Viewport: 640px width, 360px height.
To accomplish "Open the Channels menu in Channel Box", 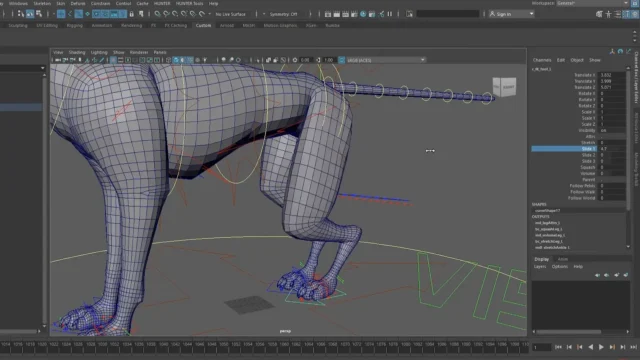I will [x=542, y=60].
